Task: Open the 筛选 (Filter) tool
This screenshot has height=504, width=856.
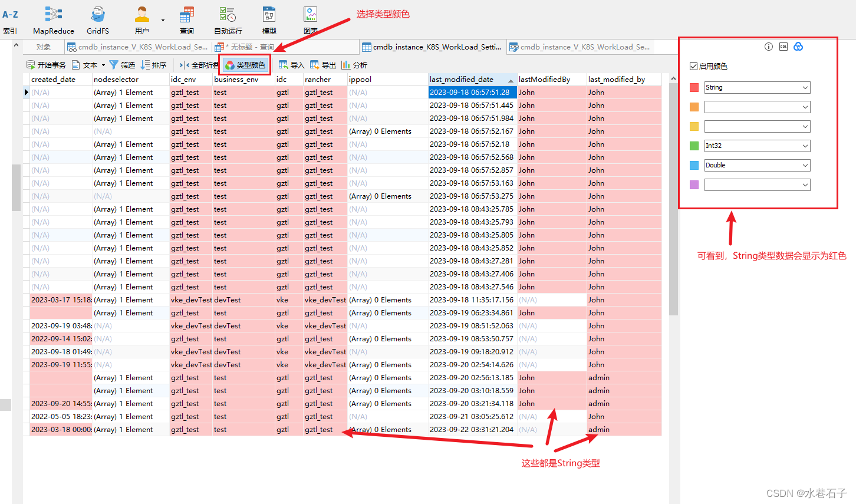Action: click(x=122, y=65)
